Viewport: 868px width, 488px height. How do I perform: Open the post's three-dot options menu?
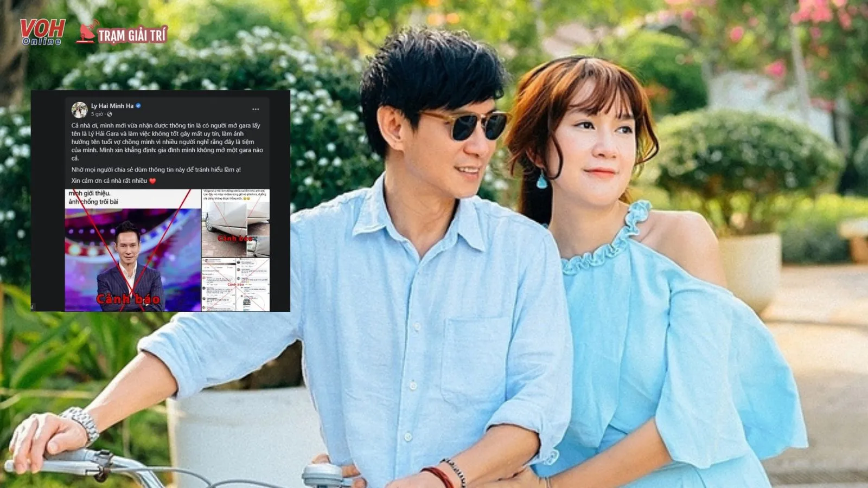(x=256, y=109)
